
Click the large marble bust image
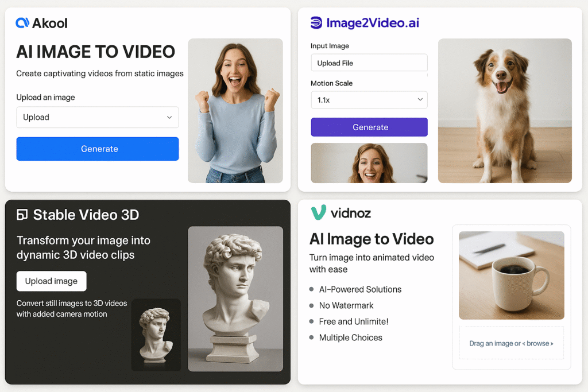235,298
